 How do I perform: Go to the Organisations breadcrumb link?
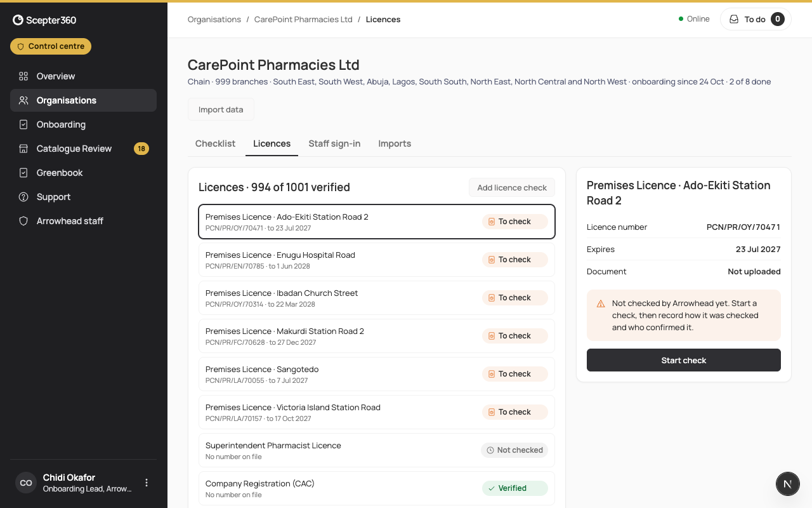click(214, 19)
